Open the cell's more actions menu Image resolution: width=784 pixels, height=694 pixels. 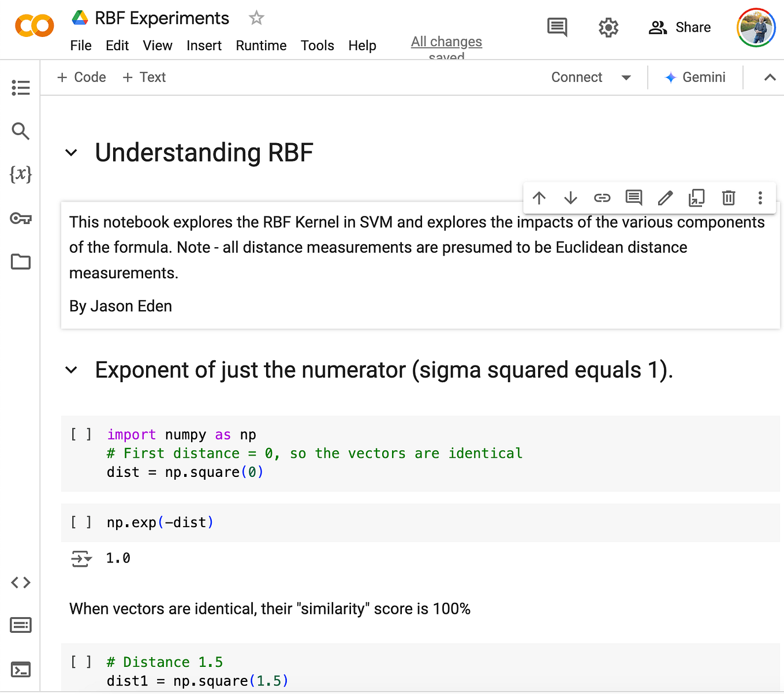pos(760,197)
